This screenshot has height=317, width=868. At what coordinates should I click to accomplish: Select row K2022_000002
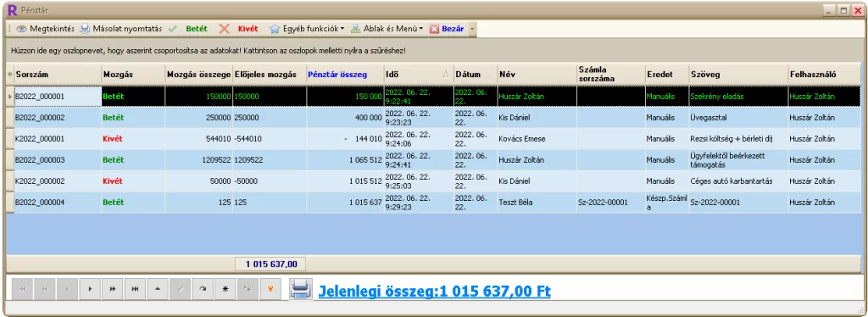[x=433, y=181]
